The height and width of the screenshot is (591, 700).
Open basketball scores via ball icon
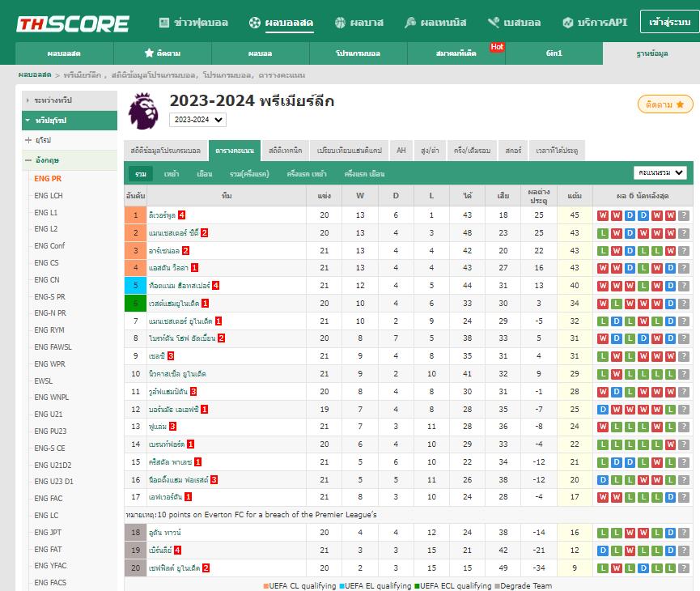[340, 23]
